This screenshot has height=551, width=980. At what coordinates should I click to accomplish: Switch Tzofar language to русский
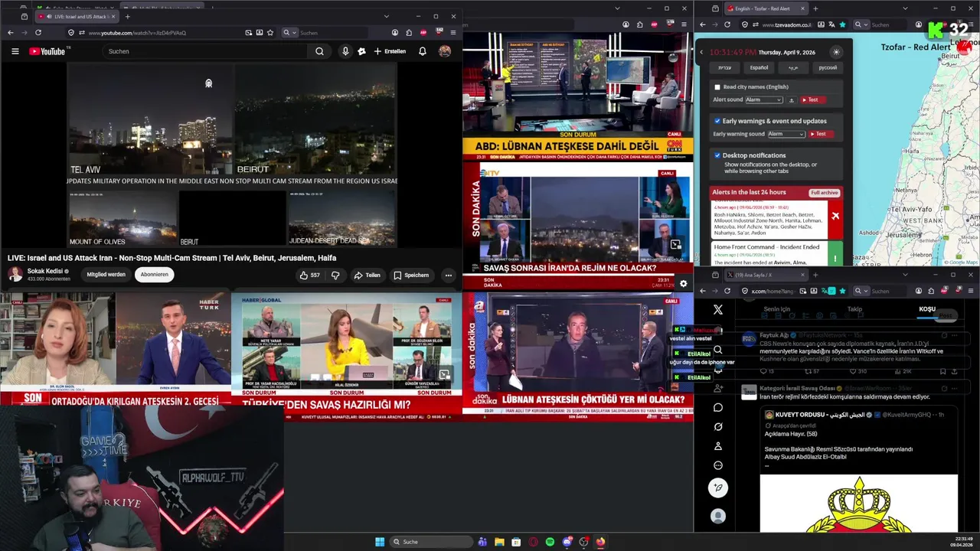[828, 67]
